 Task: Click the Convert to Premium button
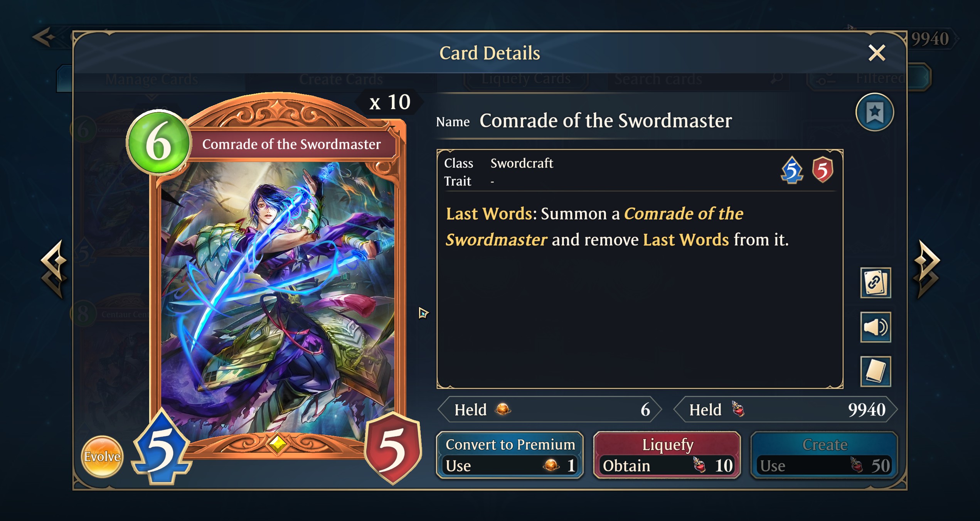(x=510, y=455)
